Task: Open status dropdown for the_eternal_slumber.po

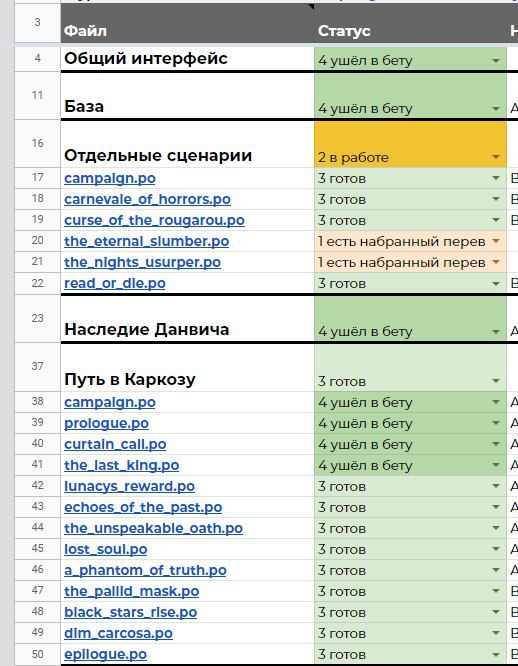Action: 495,241
